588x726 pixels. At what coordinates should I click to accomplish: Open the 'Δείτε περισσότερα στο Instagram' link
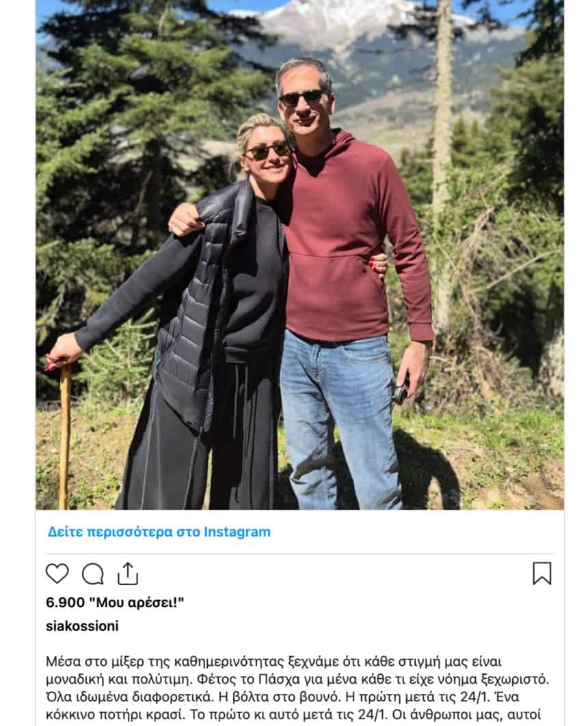159,532
